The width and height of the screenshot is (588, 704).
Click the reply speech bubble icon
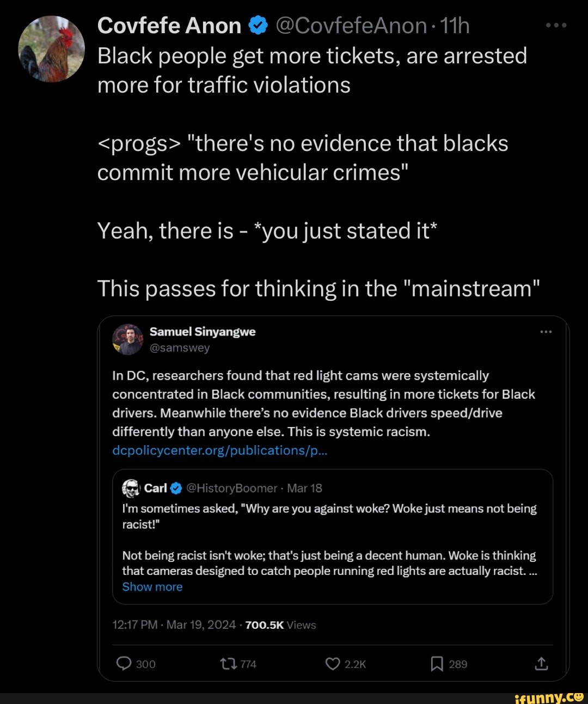124,664
